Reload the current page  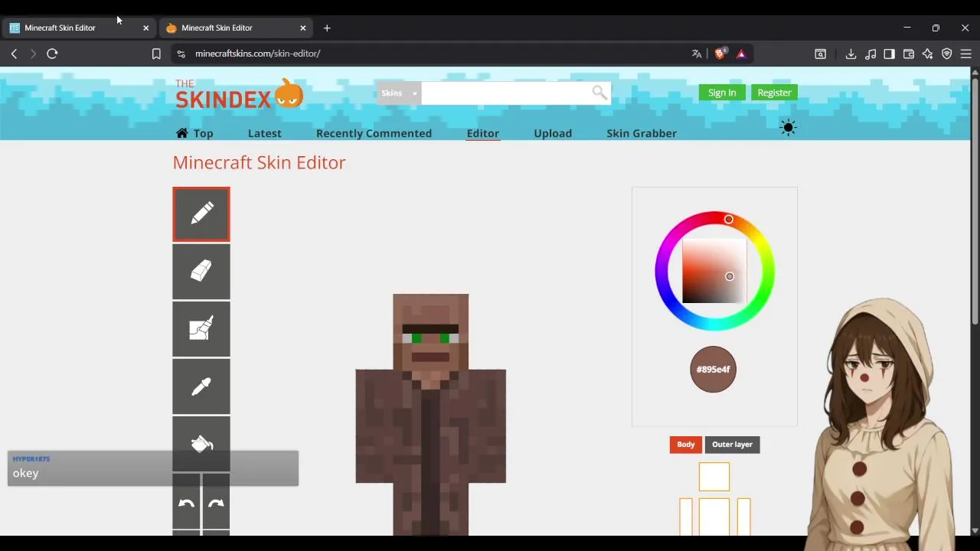click(52, 54)
